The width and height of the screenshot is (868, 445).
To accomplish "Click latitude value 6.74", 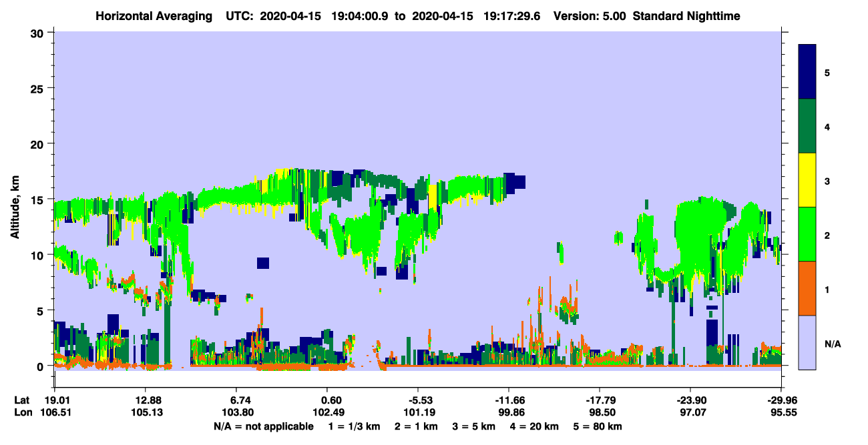I will click(240, 400).
